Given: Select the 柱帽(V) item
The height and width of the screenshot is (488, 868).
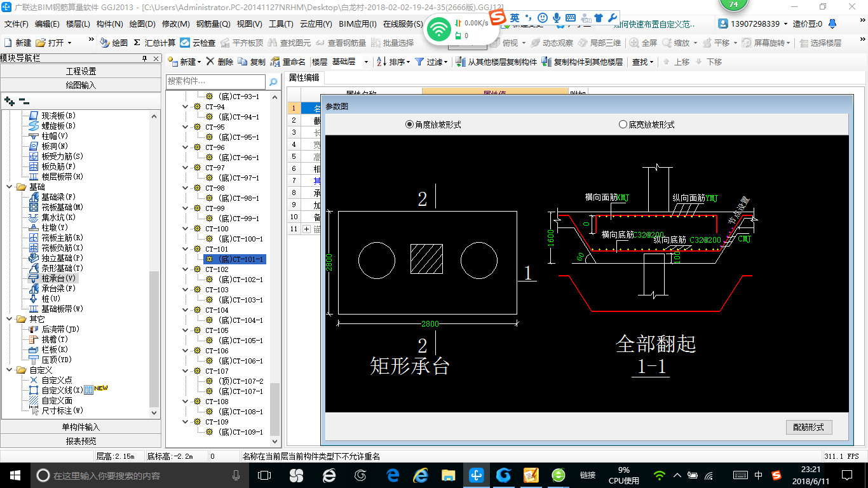Looking at the screenshot, I should tap(55, 136).
